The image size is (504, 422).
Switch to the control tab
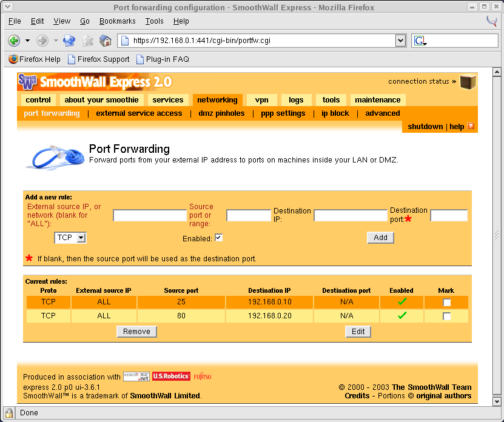tap(38, 100)
